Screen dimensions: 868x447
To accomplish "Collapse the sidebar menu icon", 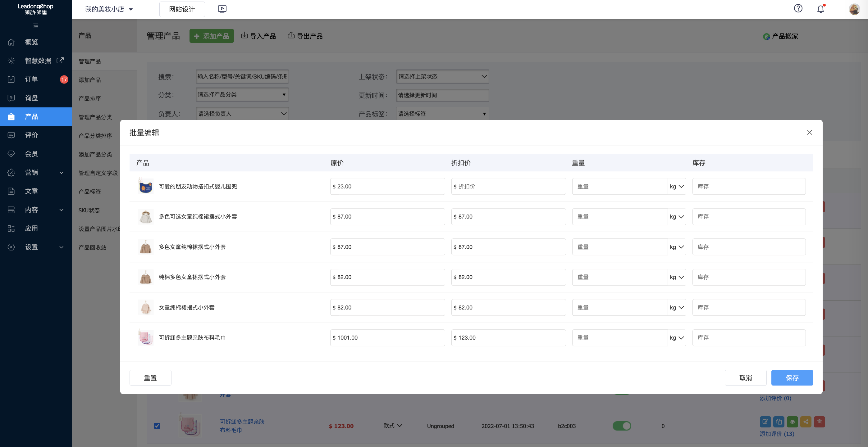I will pyautogui.click(x=36, y=26).
